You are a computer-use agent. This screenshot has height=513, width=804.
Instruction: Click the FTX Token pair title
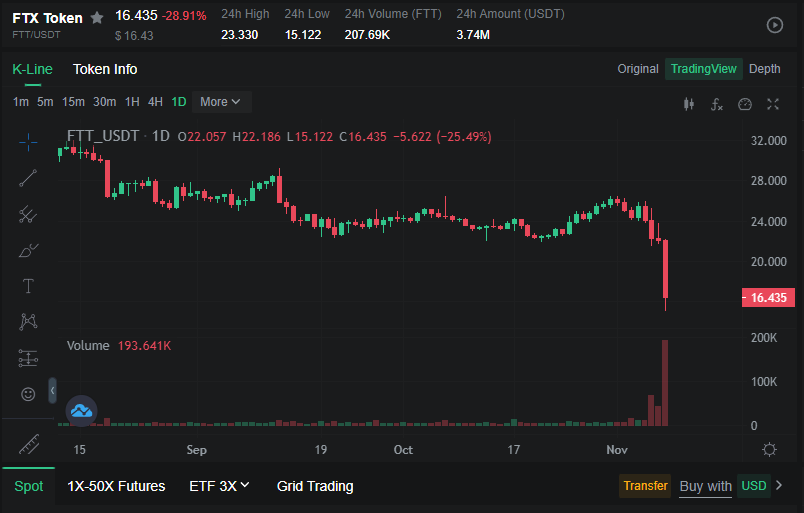click(47, 18)
